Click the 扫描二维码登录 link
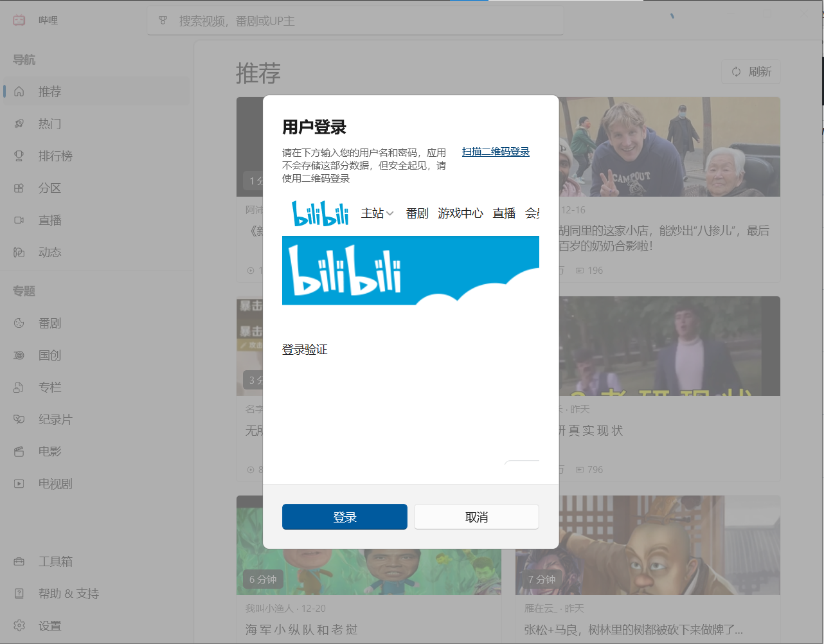This screenshot has width=824, height=644. (x=495, y=151)
